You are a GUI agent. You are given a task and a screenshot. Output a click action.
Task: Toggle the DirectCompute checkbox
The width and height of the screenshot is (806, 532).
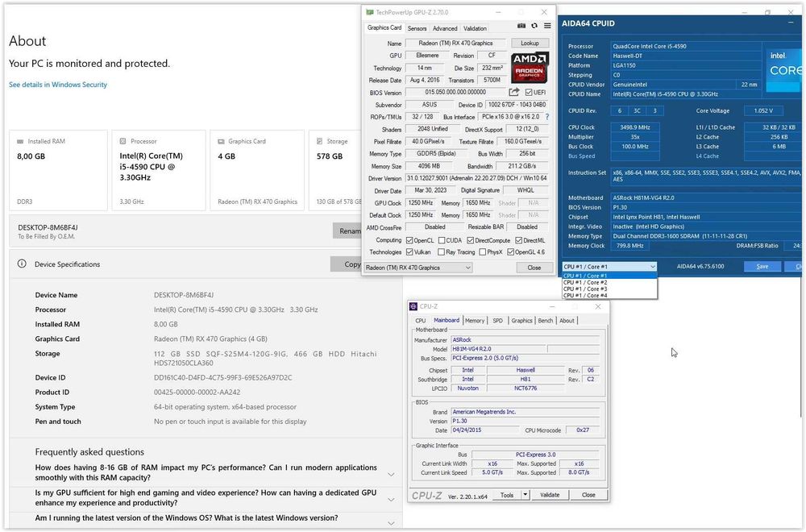[471, 240]
